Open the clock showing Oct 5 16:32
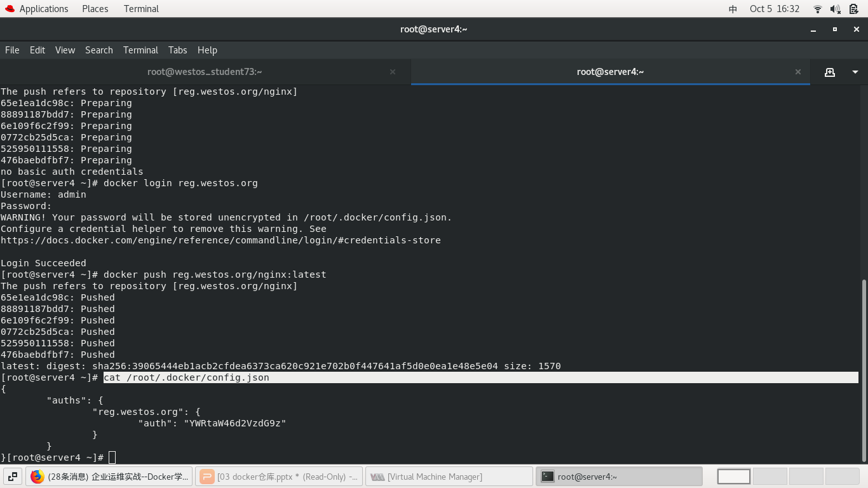868x488 pixels. pos(775,9)
